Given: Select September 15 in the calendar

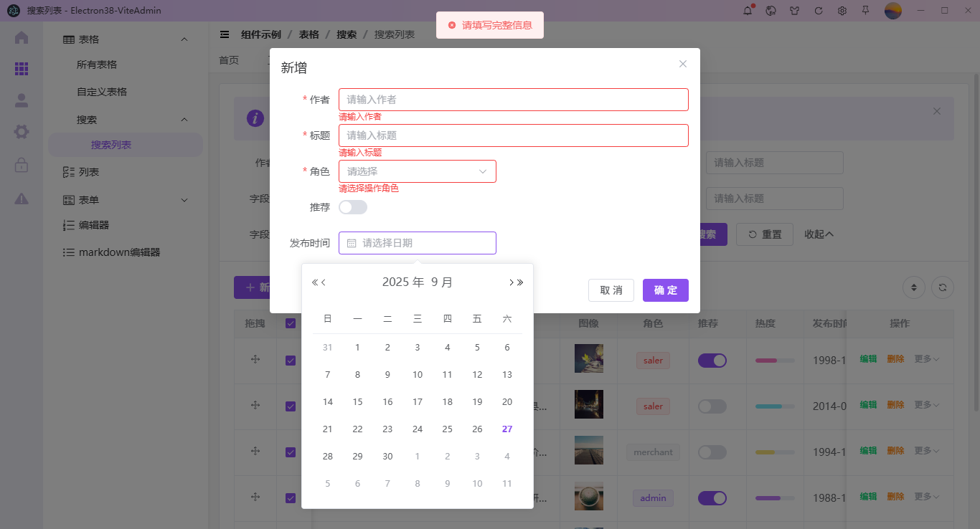Looking at the screenshot, I should click(x=357, y=401).
